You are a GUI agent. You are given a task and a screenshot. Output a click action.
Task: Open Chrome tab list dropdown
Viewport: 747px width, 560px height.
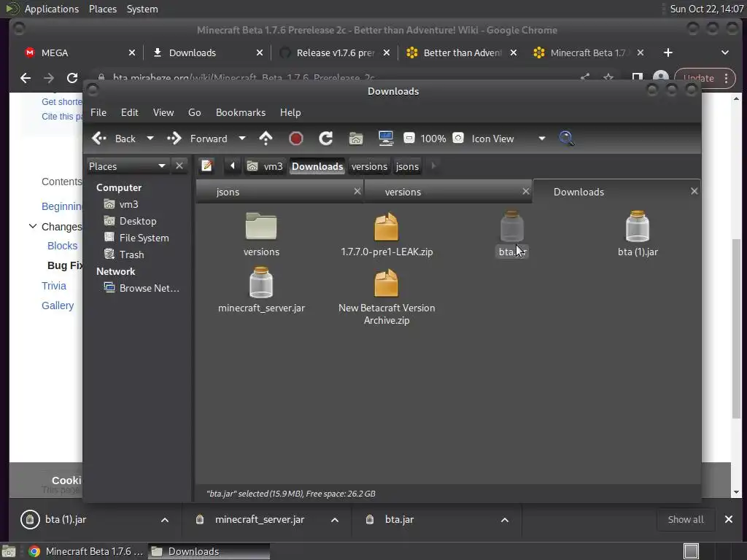[x=724, y=52]
